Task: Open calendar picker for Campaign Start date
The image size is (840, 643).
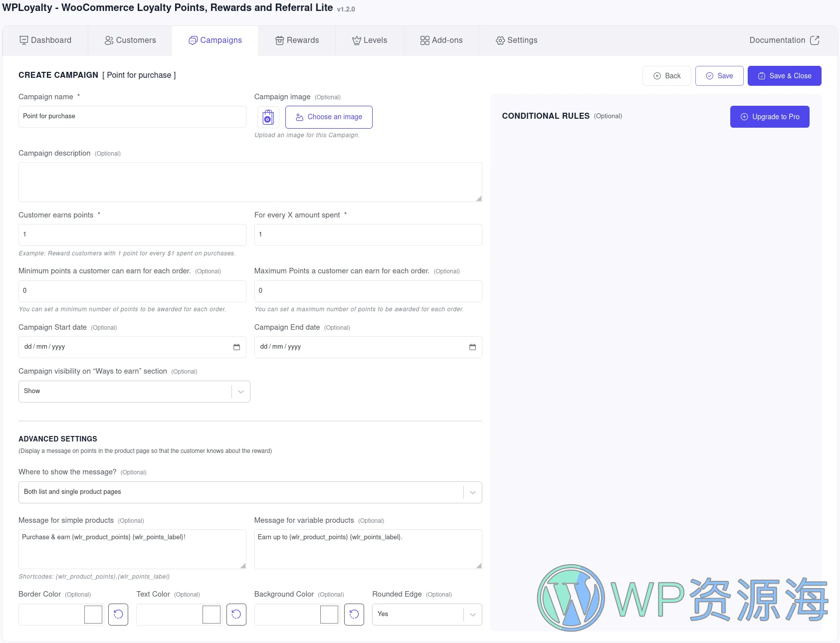Action: click(x=236, y=347)
